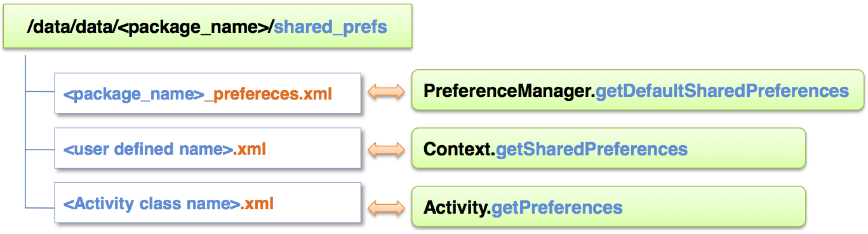This screenshot has height=234, width=868.
Task: Click the blue <Activity class name> placeholder text
Action: point(152,204)
